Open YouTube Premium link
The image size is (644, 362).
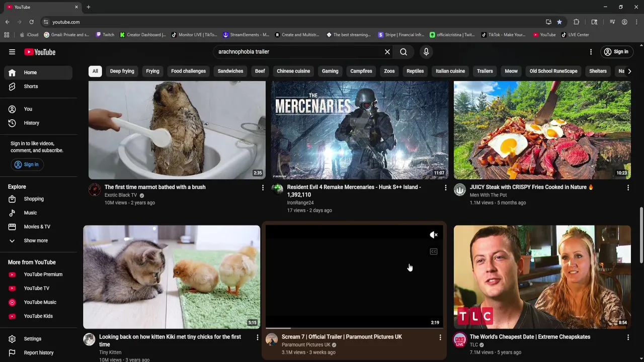[38, 275]
